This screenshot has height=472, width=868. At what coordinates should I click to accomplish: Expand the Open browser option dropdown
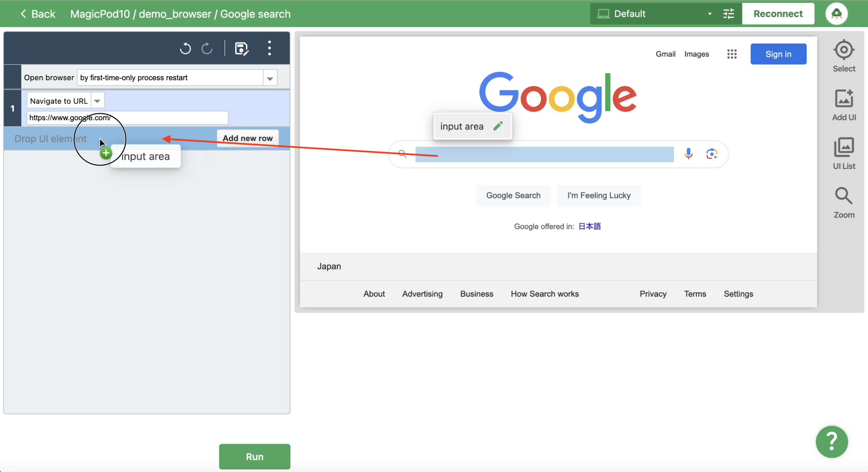point(270,78)
